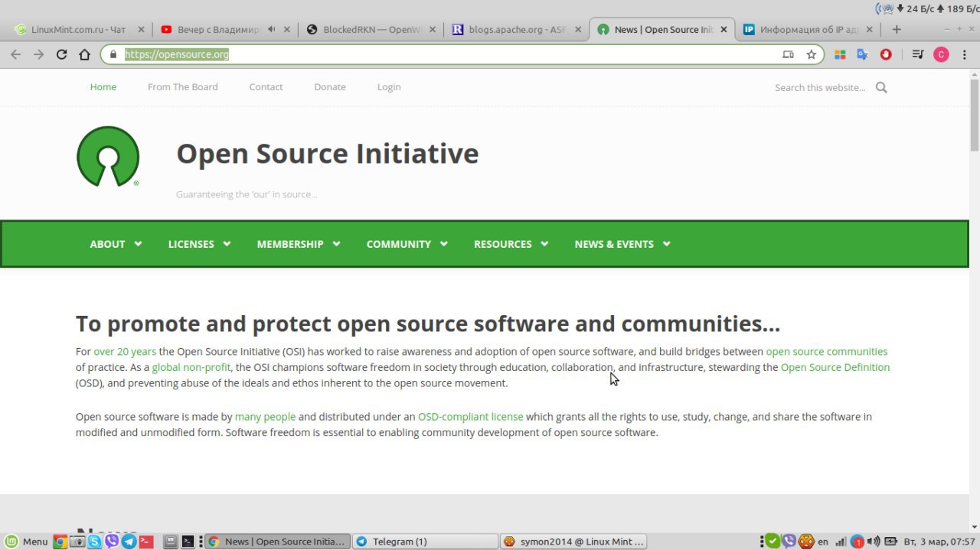The height and width of the screenshot is (550, 980).
Task: Open the black terminal icon in taskbar
Action: point(188,542)
